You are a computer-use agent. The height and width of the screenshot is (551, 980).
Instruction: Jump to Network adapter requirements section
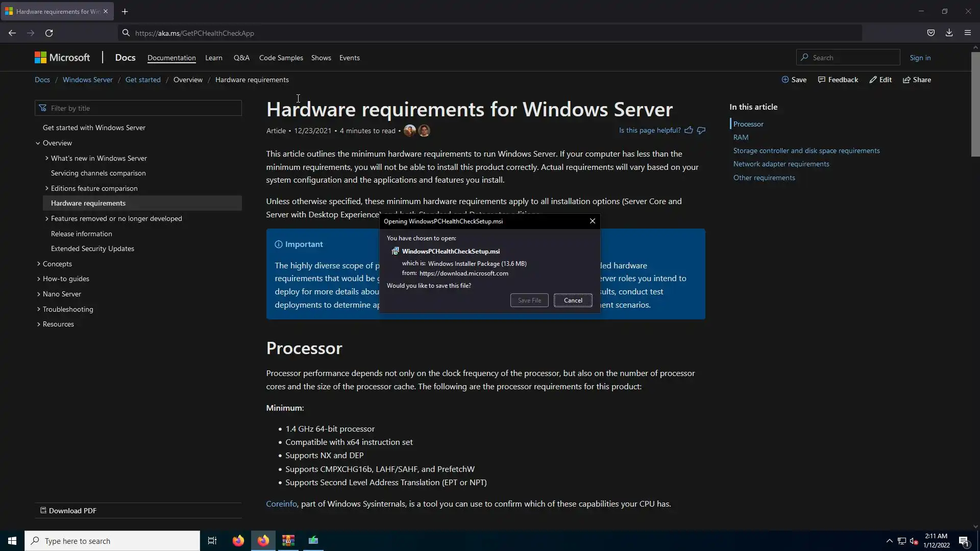coord(781,164)
